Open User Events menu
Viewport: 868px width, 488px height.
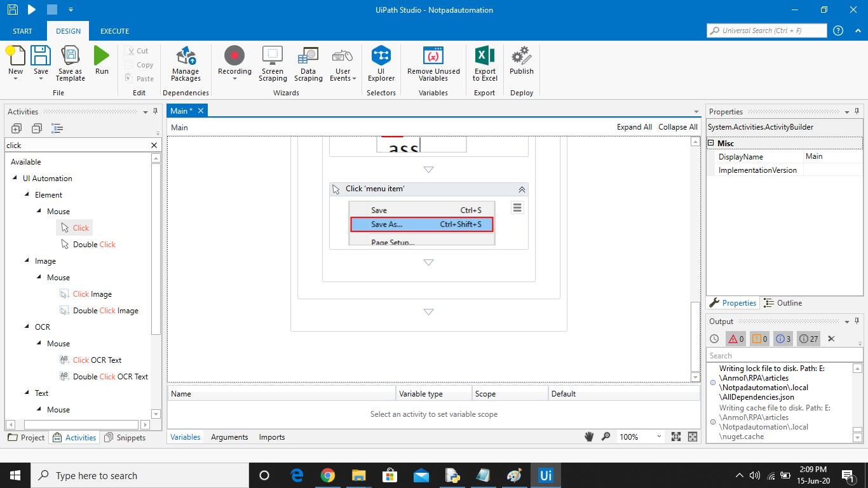342,64
